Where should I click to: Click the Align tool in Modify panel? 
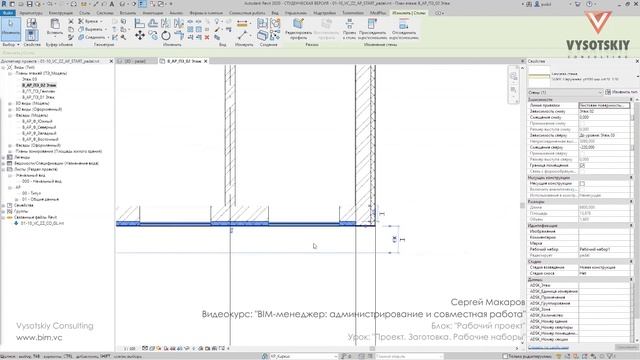[140, 24]
